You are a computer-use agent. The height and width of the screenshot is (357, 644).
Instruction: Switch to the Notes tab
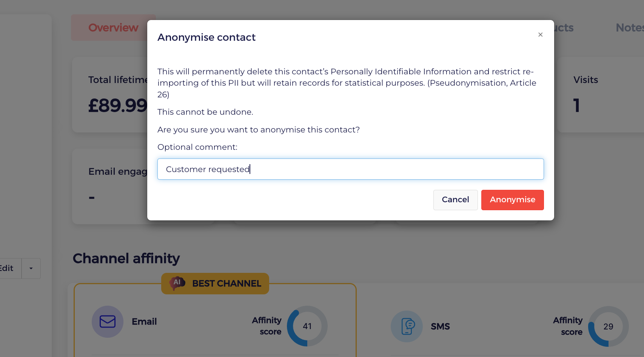point(629,28)
